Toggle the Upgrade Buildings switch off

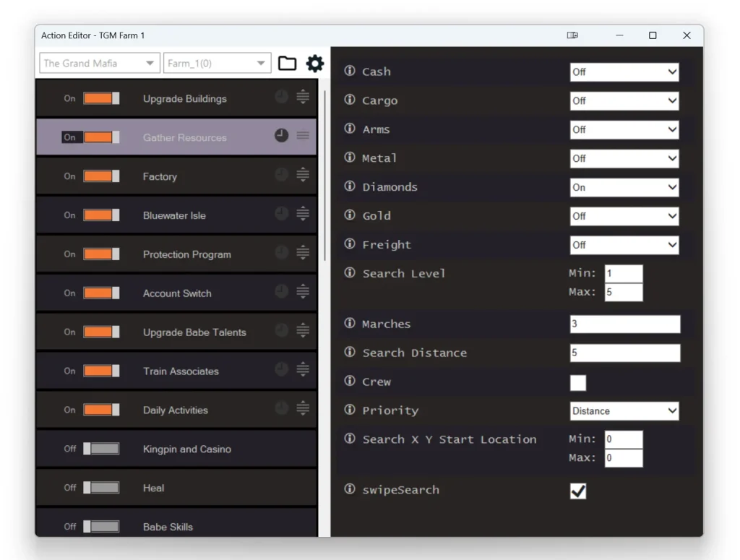[101, 98]
